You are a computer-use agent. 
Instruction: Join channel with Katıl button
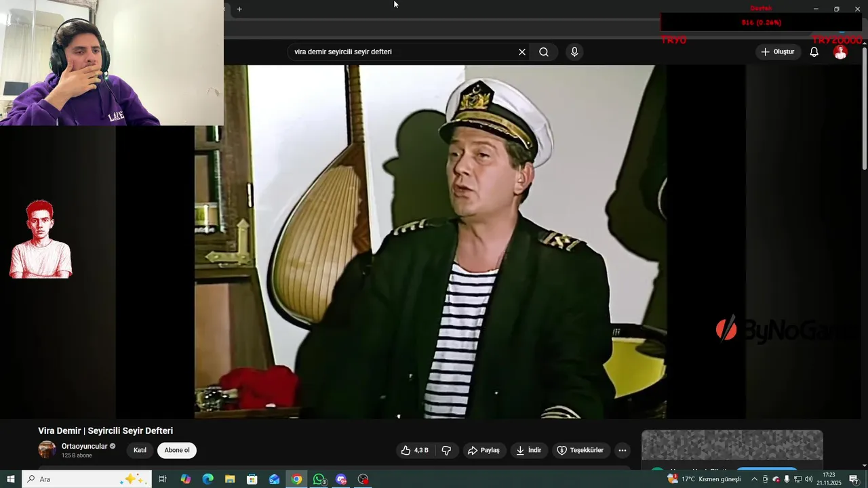point(140,450)
